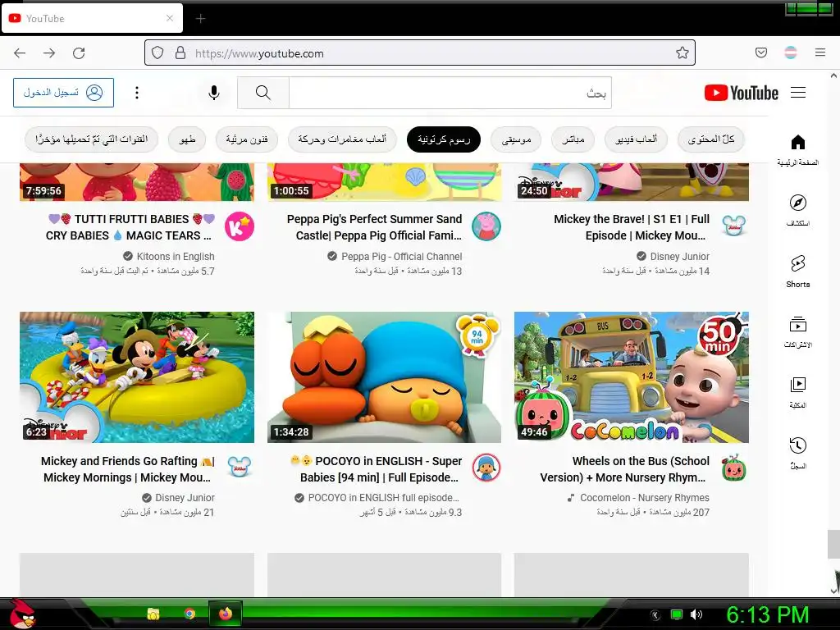Select the موسيقى filter chip

pyautogui.click(x=516, y=139)
